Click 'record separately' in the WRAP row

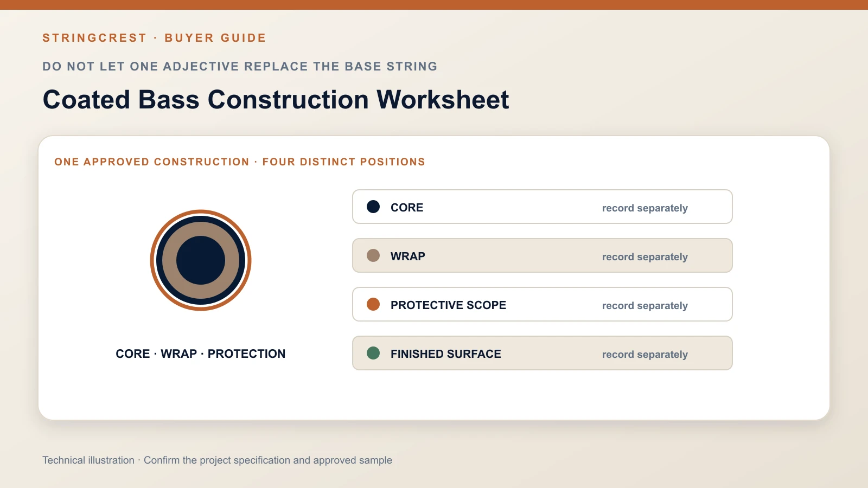click(645, 257)
